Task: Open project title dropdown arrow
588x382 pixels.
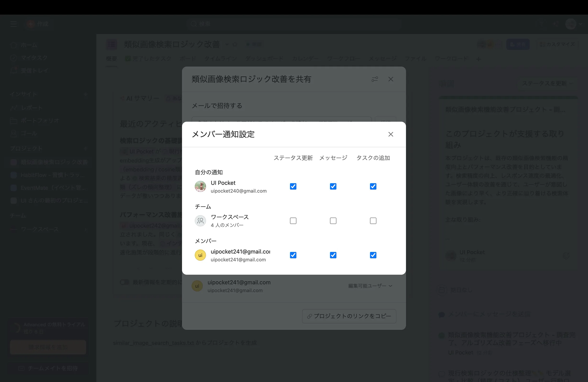Action: click(x=227, y=44)
